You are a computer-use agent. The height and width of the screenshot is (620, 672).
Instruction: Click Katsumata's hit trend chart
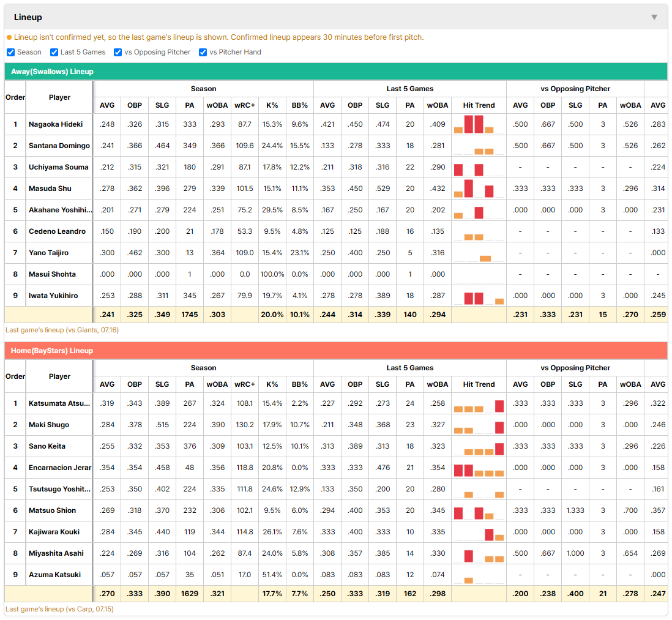click(479, 403)
